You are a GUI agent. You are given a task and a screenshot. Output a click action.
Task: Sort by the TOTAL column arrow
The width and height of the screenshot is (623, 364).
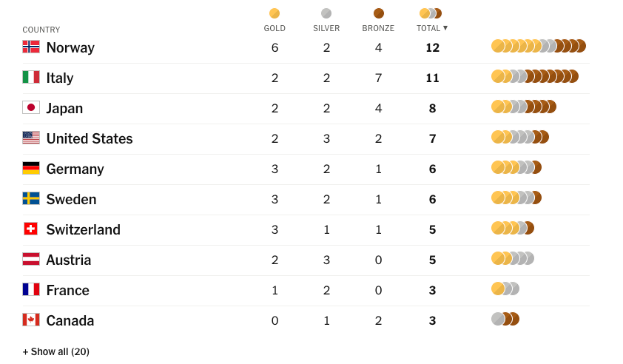pyautogui.click(x=445, y=28)
